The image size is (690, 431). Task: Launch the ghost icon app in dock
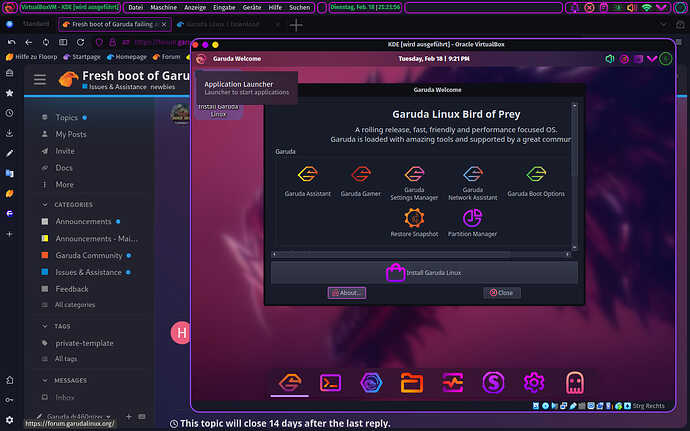pos(575,383)
